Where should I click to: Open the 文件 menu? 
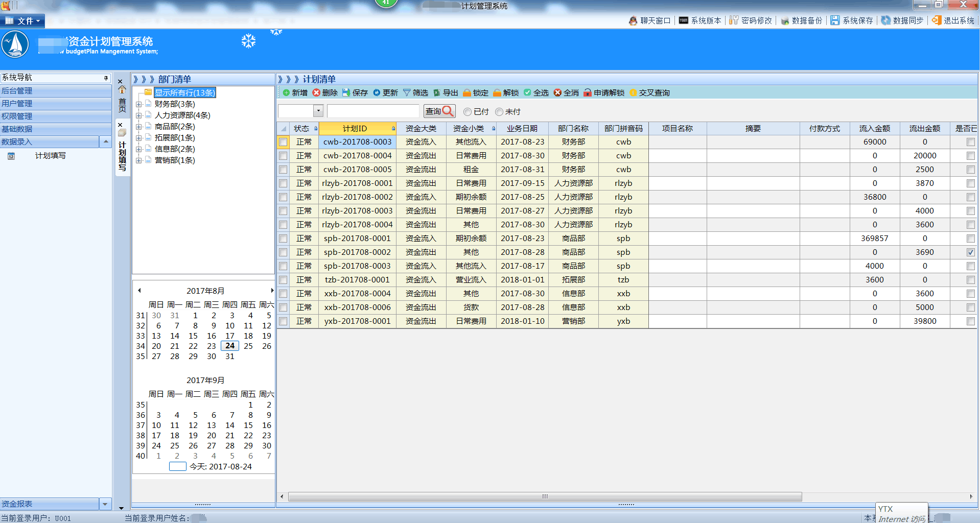[x=23, y=21]
